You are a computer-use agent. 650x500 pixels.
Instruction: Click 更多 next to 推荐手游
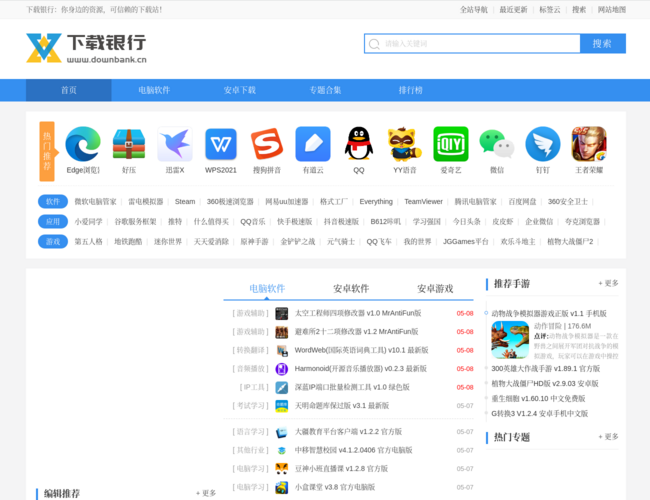[608, 283]
